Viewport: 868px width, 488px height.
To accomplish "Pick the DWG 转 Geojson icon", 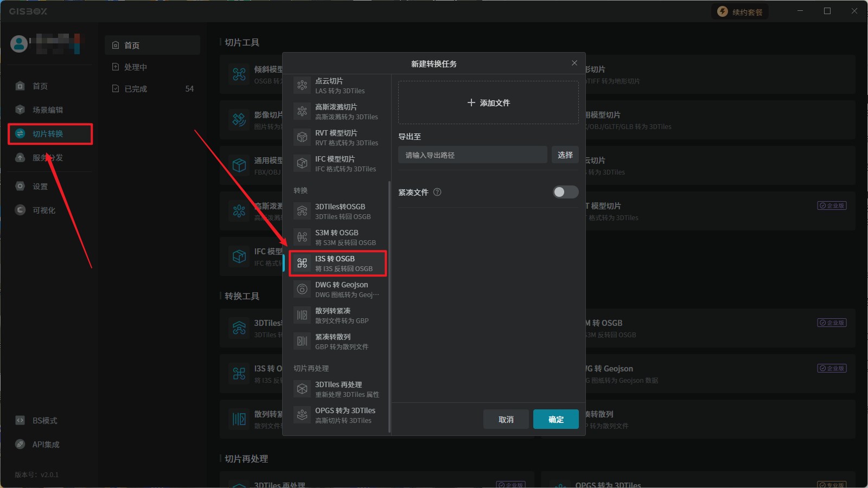I will [302, 289].
